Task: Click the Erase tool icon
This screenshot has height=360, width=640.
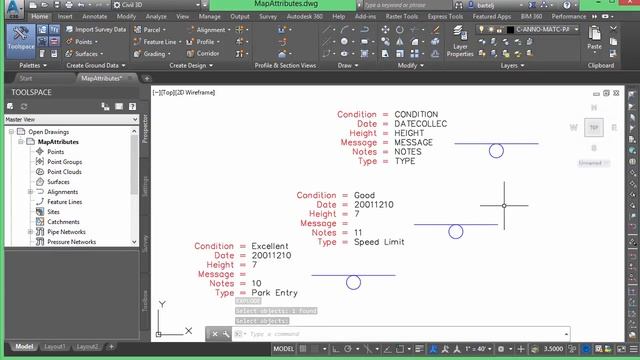Action: [436, 29]
